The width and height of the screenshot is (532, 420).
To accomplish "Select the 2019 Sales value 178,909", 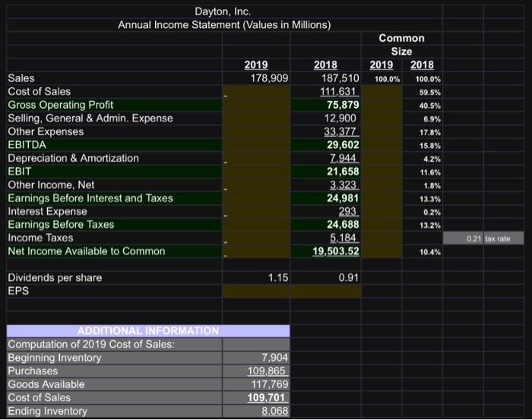I will (269, 78).
